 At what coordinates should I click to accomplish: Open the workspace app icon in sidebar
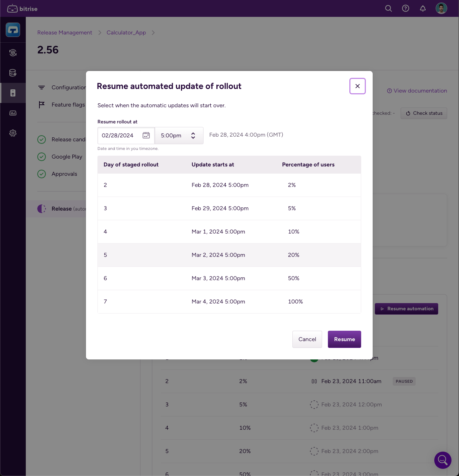pos(13,30)
